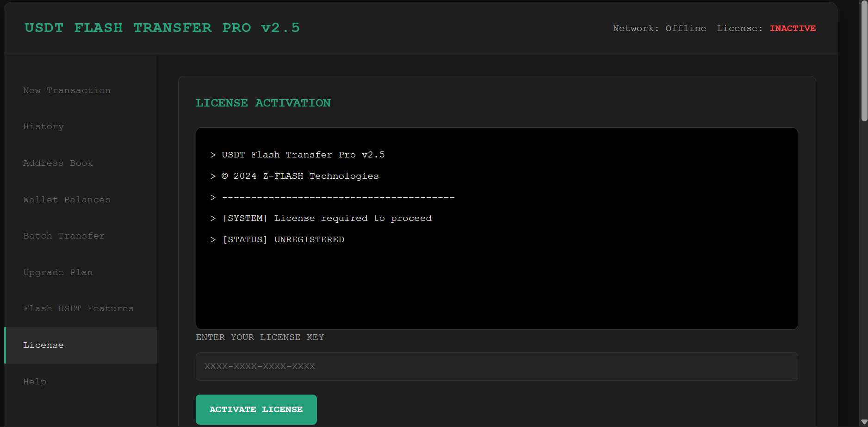The height and width of the screenshot is (427, 868).
Task: Open the Help section
Action: (35, 382)
